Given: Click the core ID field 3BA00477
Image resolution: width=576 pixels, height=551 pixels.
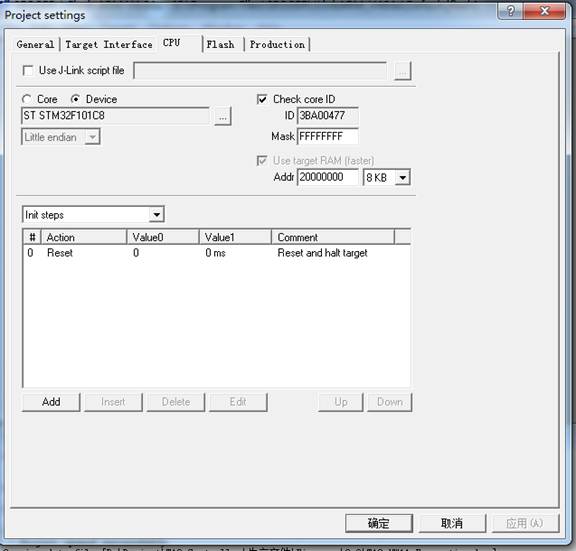Looking at the screenshot, I should 327,116.
